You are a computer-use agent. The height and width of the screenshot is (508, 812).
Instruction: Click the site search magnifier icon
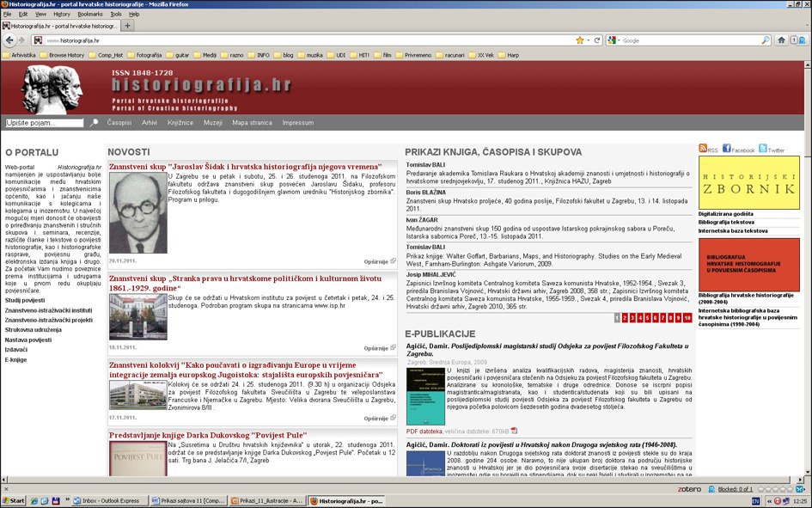pyautogui.click(x=95, y=123)
